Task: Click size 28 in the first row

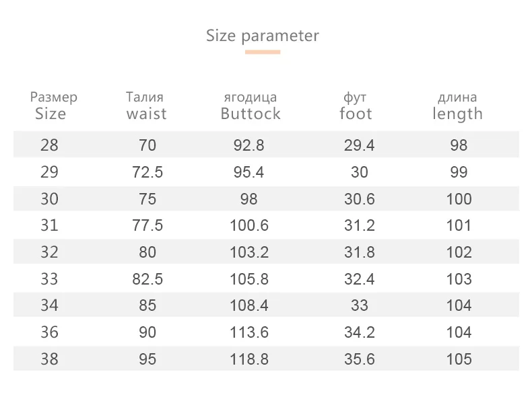Action: click(49, 145)
